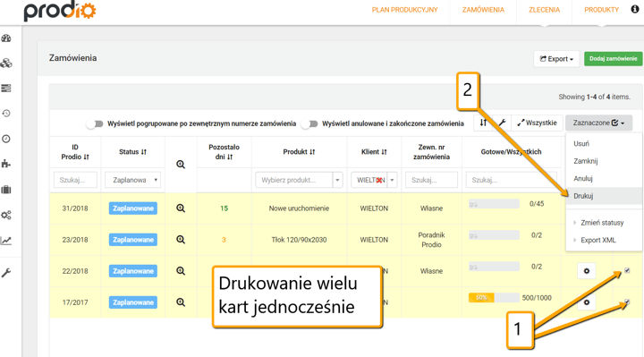Open the client filter dropdown arrow
Screen dimensions: 644x357
393,180
